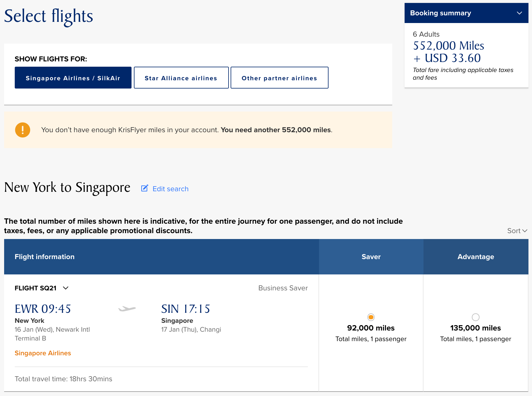Click the Edit search link text
Image resolution: width=532 pixels, height=396 pixels.
(170, 189)
